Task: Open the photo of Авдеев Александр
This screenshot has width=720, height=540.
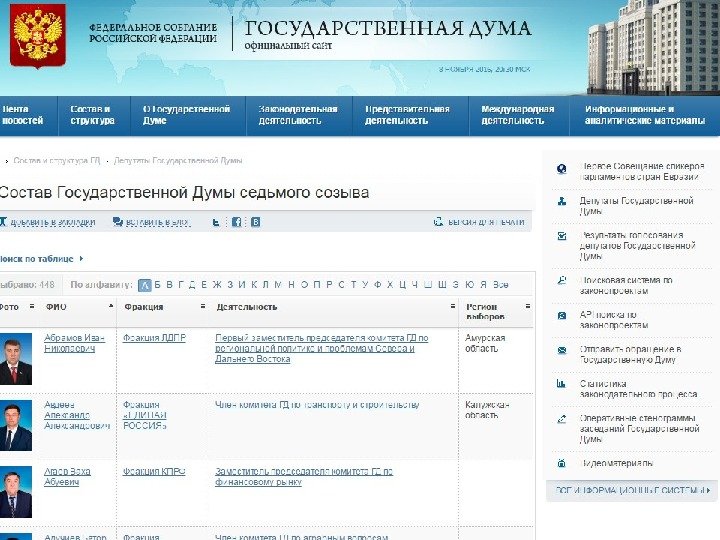Action: tap(16, 425)
